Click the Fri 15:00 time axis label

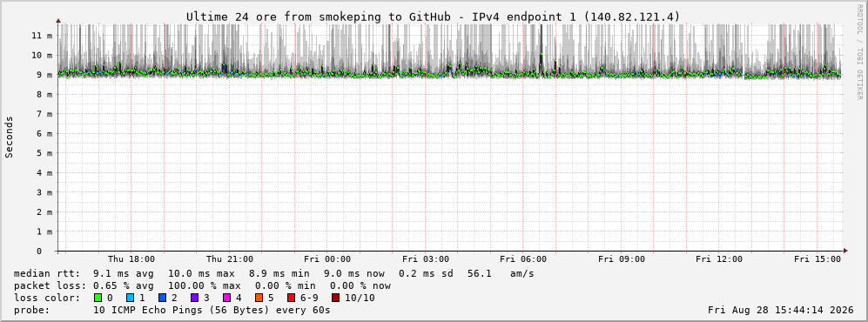pos(818,259)
